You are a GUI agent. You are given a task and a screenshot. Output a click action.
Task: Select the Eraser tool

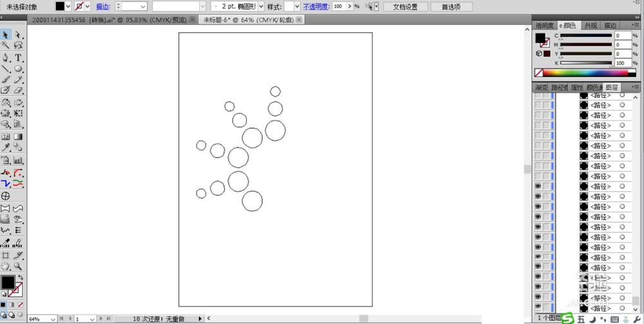(18, 90)
